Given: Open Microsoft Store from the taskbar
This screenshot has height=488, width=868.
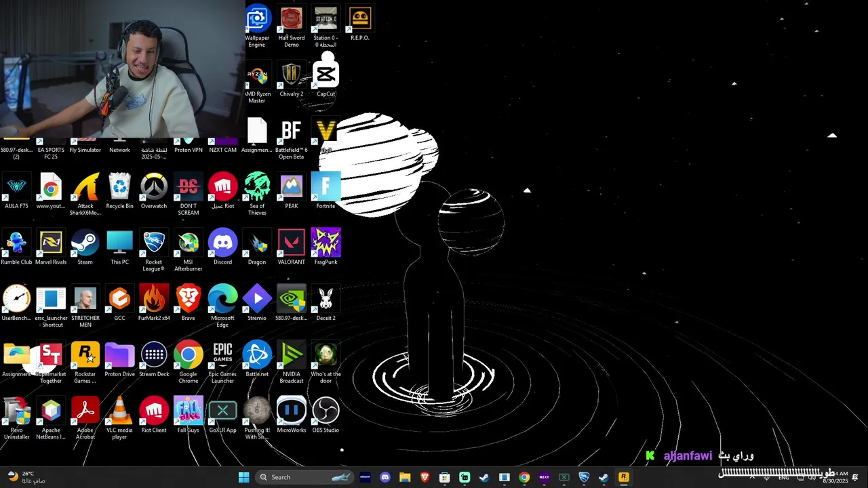Looking at the screenshot, I should (x=445, y=477).
